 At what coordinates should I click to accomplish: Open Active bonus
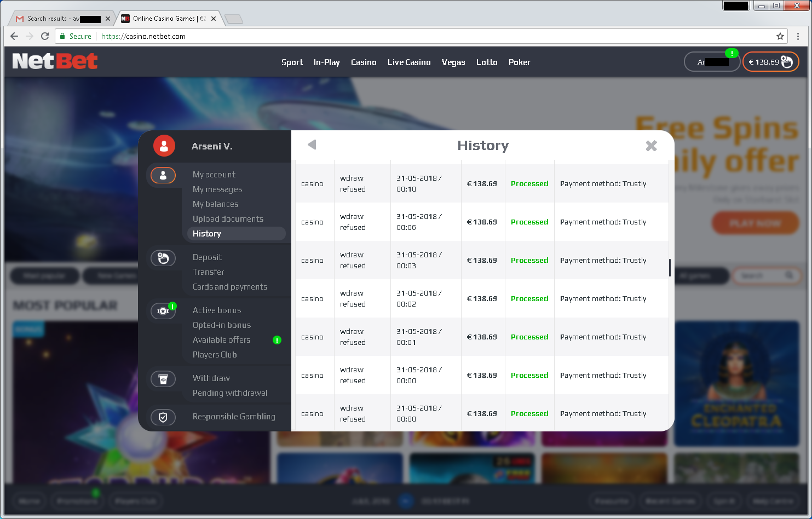pos(217,310)
